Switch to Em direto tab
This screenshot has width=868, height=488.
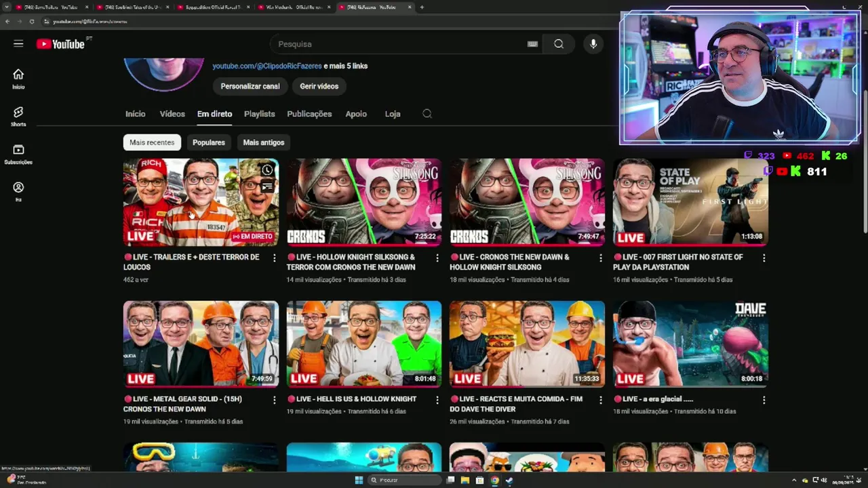[x=214, y=114]
